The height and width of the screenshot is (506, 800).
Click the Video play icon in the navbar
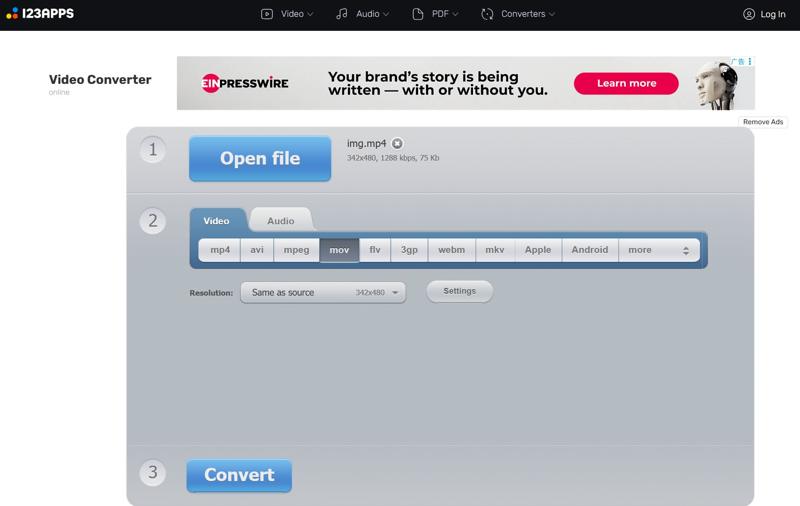[x=267, y=14]
